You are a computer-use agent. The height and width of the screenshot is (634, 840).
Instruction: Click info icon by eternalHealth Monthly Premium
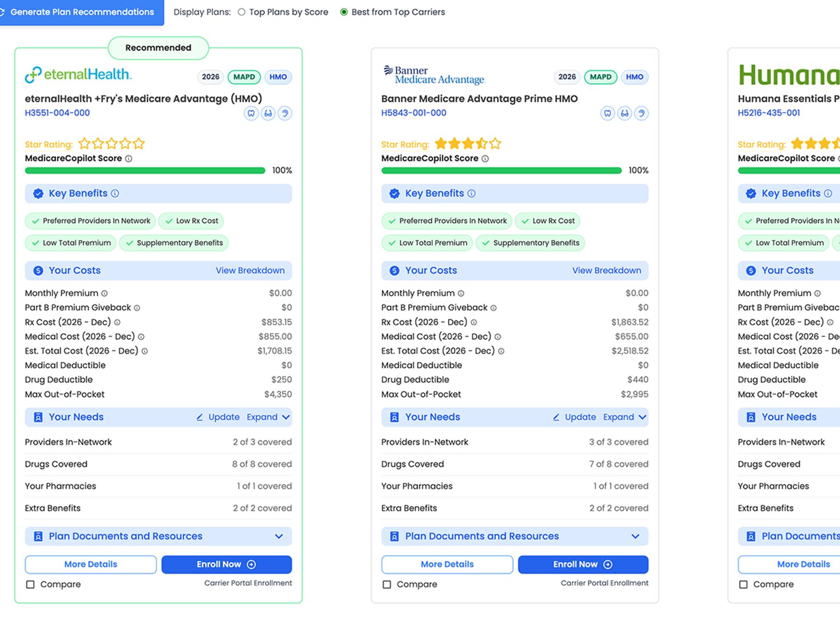click(105, 294)
